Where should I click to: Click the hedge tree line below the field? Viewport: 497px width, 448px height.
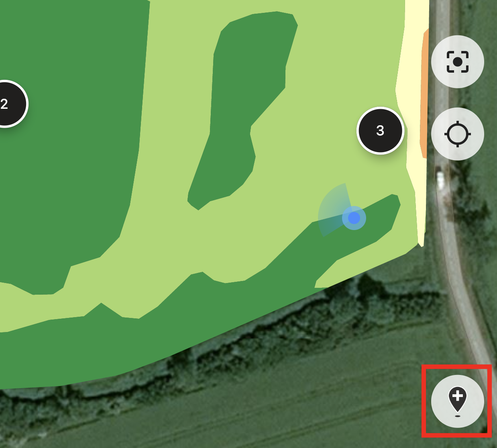click(x=241, y=345)
